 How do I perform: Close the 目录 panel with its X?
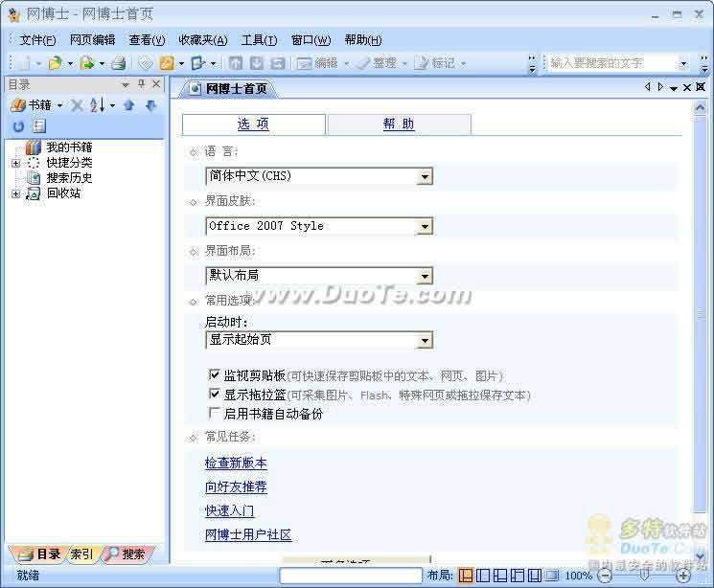click(x=156, y=83)
